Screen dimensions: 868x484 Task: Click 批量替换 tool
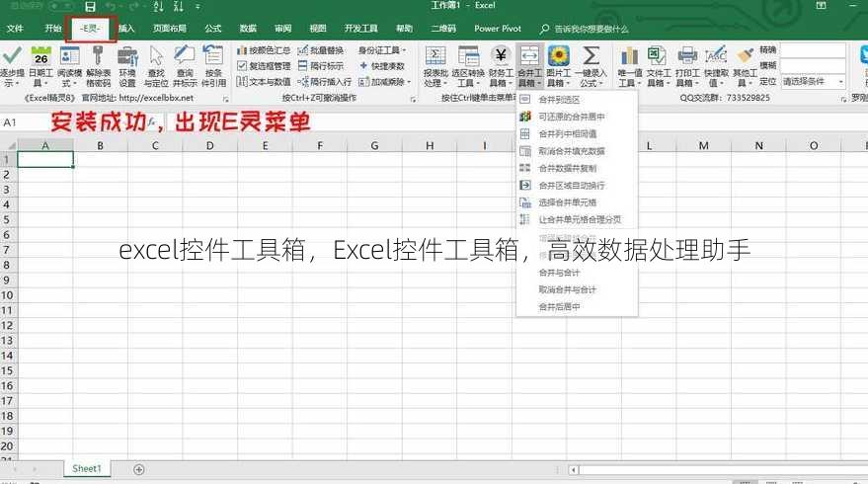click(321, 50)
